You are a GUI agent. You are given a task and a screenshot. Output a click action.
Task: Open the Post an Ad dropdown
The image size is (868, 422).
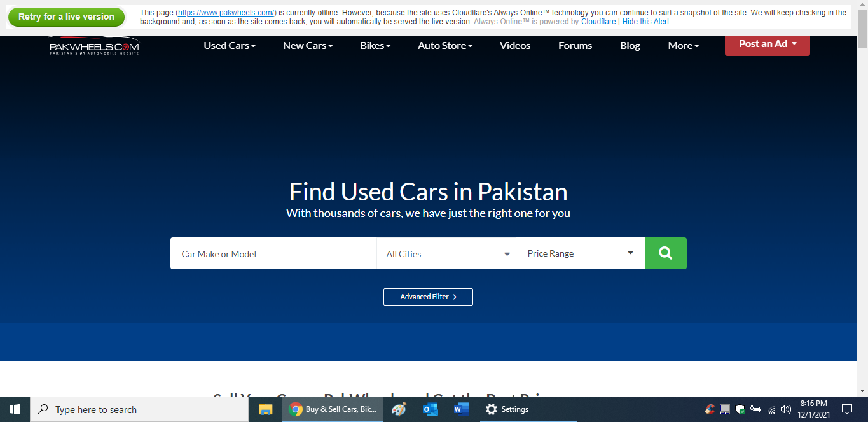(x=768, y=45)
